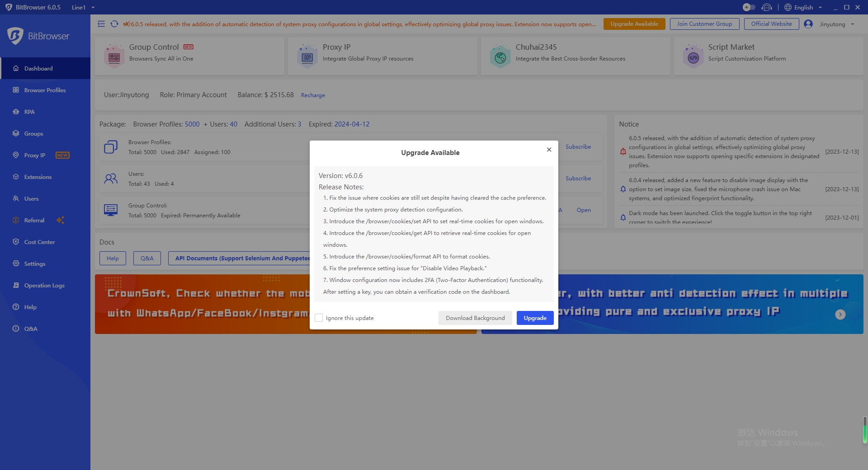868x470 pixels.
Task: Click the customer service headset icon
Action: (766, 7)
